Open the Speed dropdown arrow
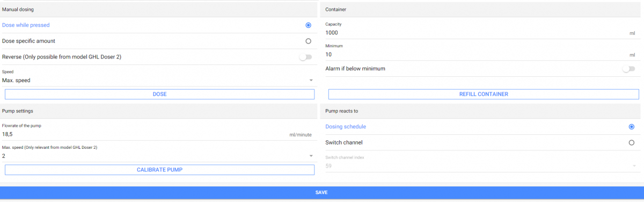 tap(311, 81)
